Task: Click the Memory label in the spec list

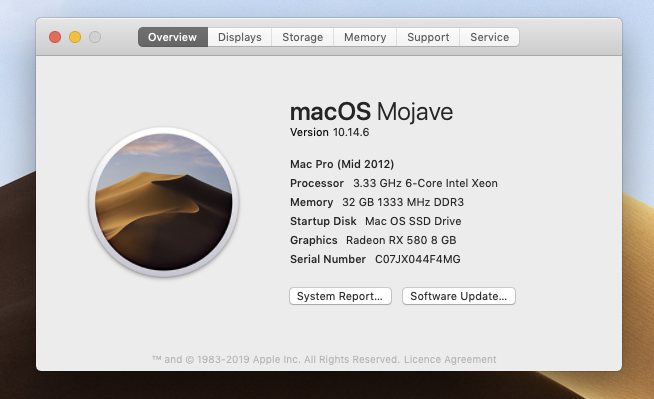Action: pyautogui.click(x=312, y=202)
